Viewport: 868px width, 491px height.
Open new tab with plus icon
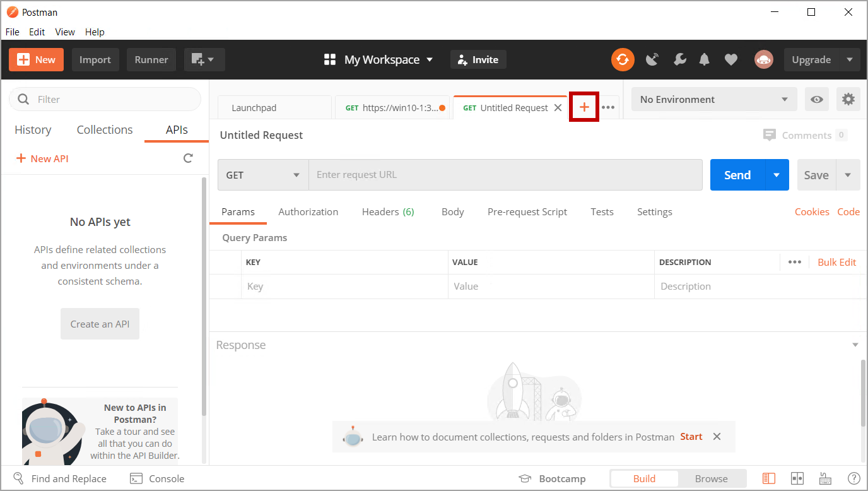pos(584,107)
